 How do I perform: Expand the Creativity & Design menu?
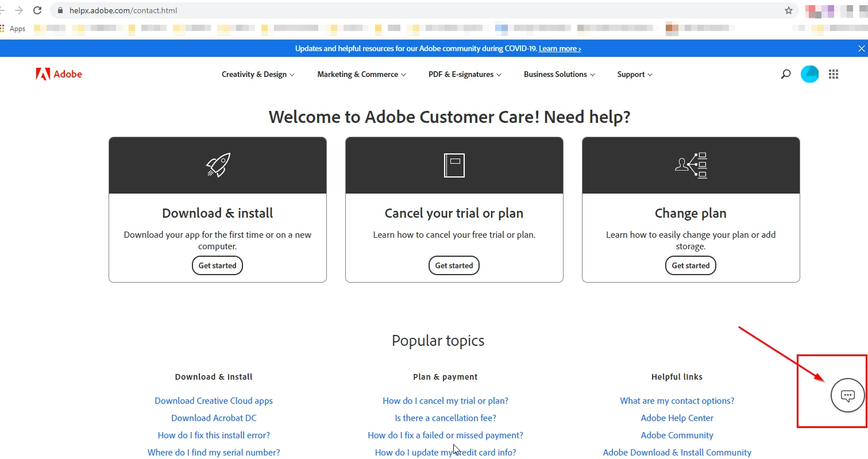[x=259, y=74]
